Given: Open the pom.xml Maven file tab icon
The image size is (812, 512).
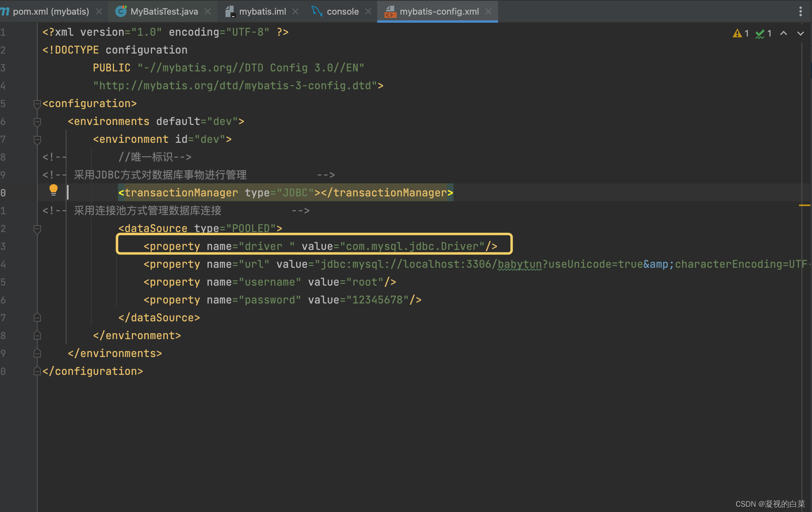Looking at the screenshot, I should coord(5,11).
